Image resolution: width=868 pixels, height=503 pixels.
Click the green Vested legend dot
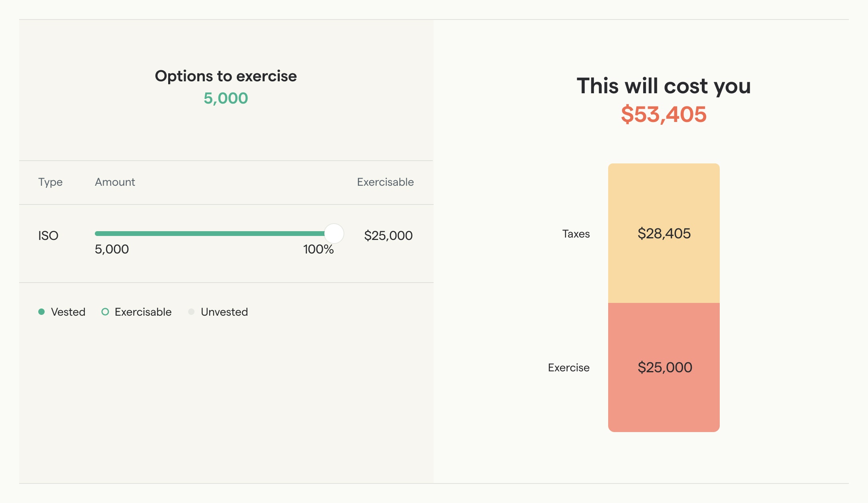pos(41,312)
